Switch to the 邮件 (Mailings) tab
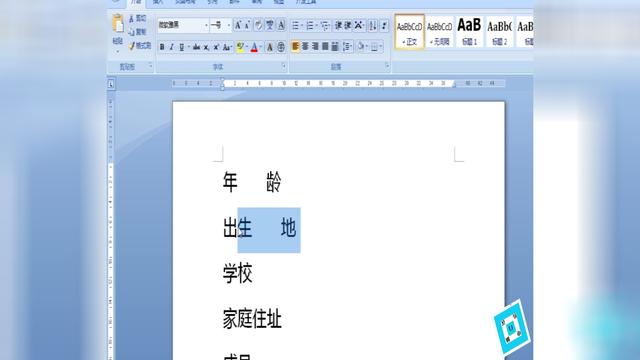640x360 pixels. [234, 2]
